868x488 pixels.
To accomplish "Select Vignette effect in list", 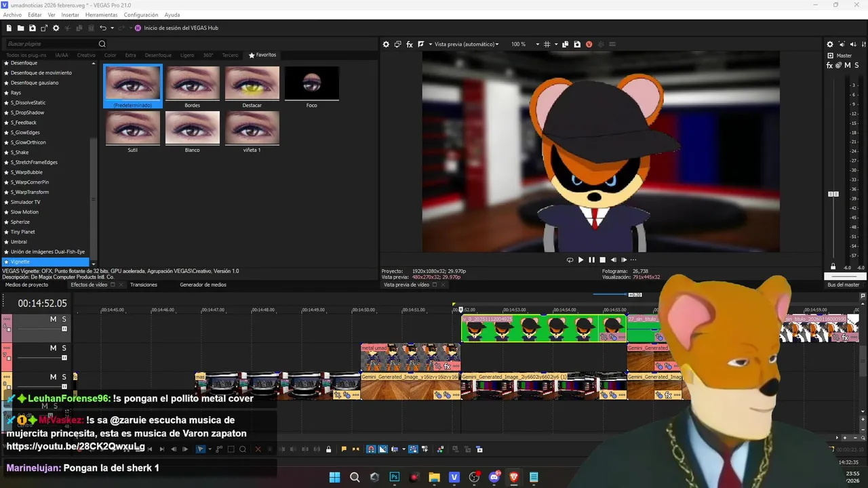I will pyautogui.click(x=45, y=262).
